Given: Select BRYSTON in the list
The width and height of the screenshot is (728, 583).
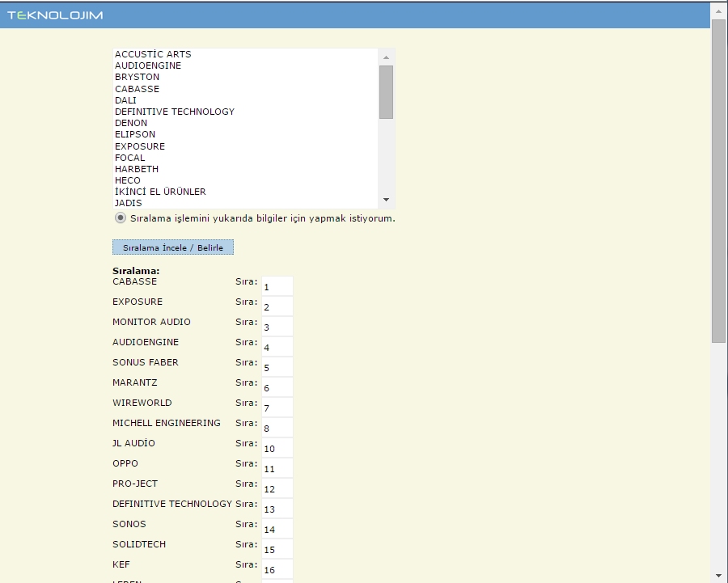Looking at the screenshot, I should coord(246,77).
